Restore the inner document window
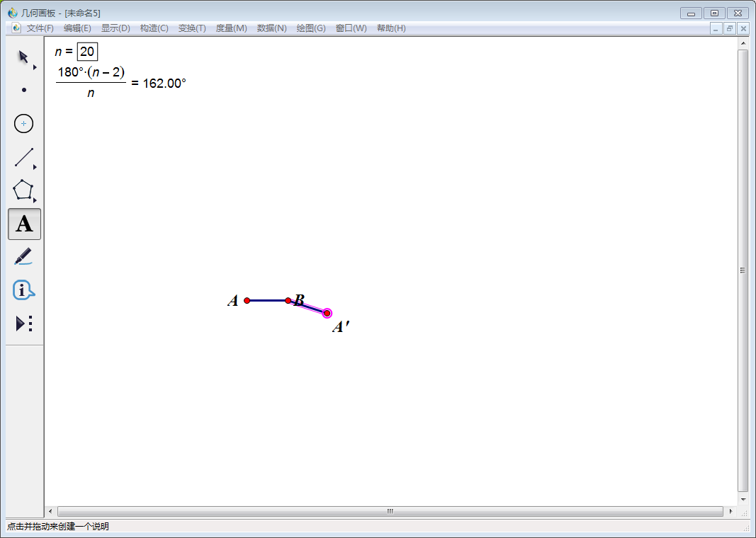This screenshot has height=538, width=756. (730, 29)
